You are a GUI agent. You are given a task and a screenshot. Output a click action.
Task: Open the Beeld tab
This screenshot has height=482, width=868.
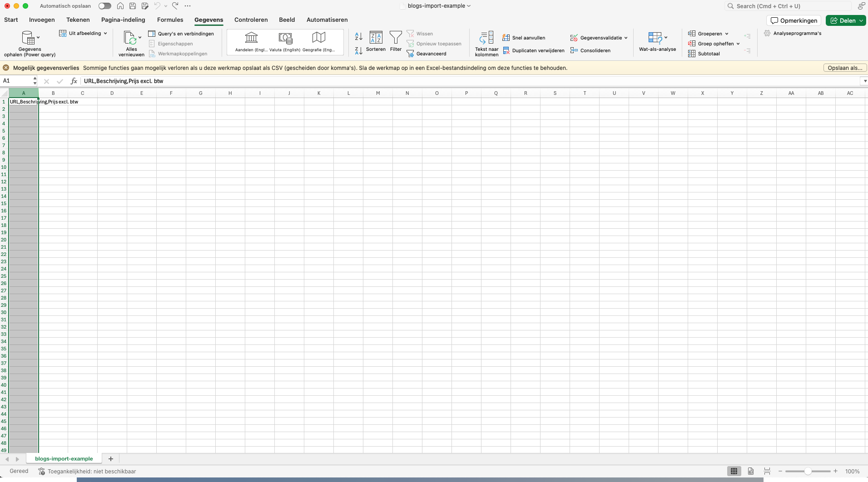[x=287, y=20]
